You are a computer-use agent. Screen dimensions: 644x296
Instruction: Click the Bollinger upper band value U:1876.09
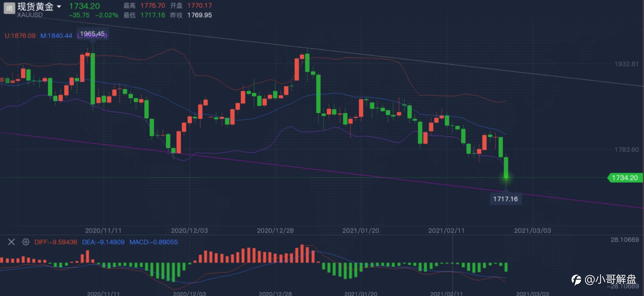click(20, 35)
